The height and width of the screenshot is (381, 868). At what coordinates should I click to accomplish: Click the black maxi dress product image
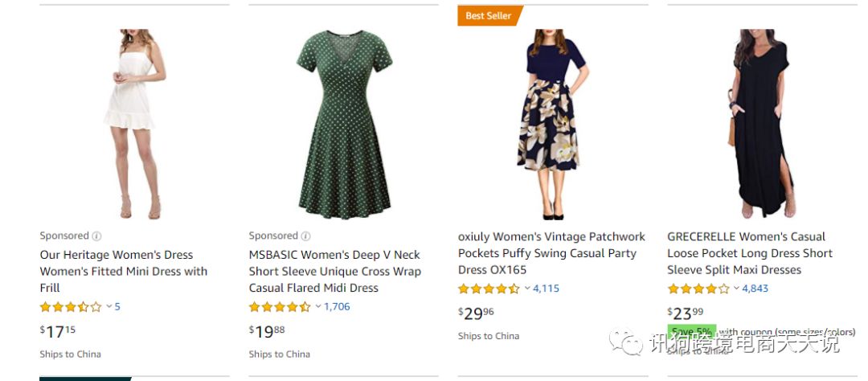(759, 125)
